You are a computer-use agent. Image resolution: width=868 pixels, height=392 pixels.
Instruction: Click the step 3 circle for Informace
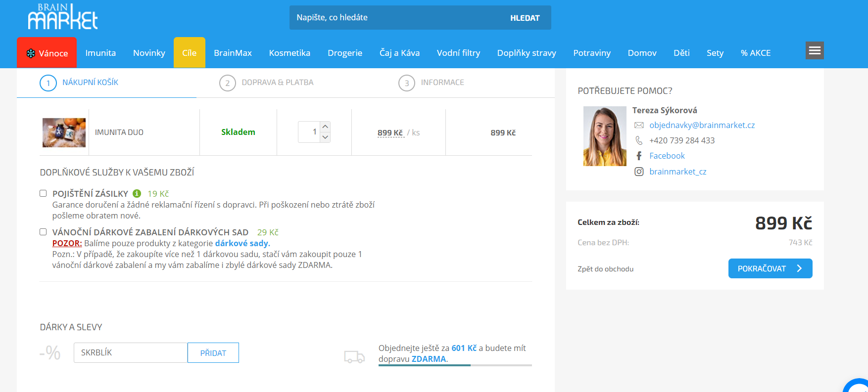click(406, 83)
